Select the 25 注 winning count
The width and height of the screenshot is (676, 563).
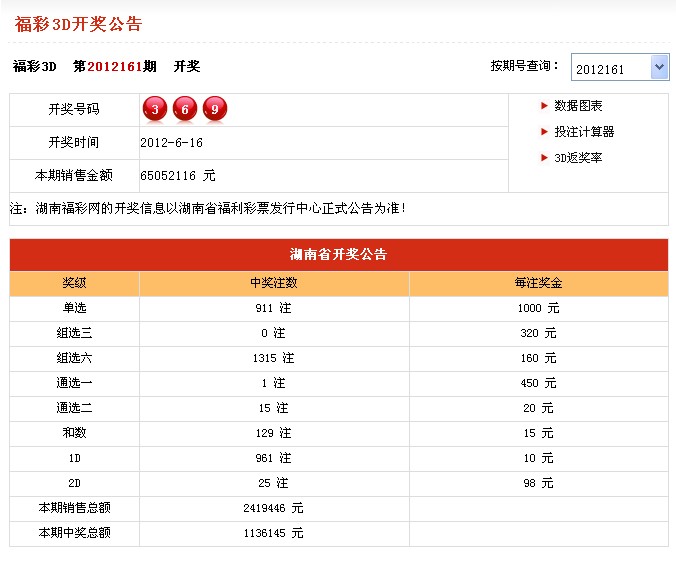pos(273,483)
